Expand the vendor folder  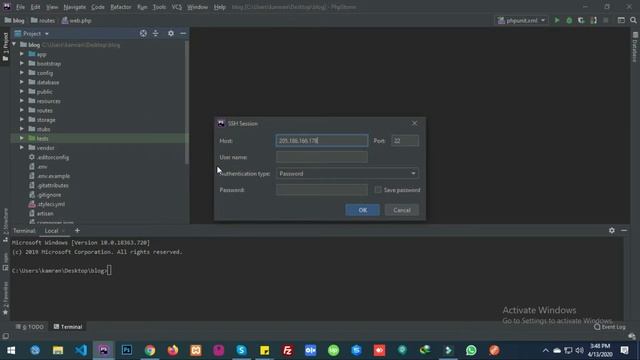point(22,148)
